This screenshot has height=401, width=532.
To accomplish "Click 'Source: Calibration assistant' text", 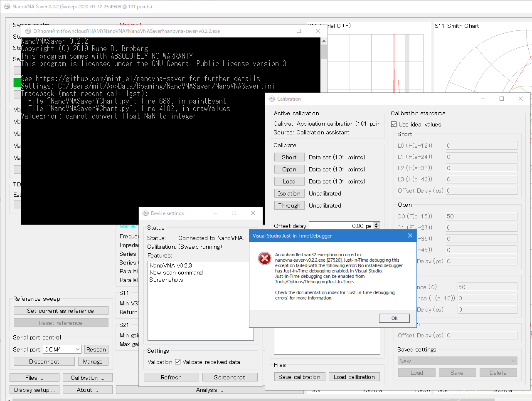I will pos(311,132).
